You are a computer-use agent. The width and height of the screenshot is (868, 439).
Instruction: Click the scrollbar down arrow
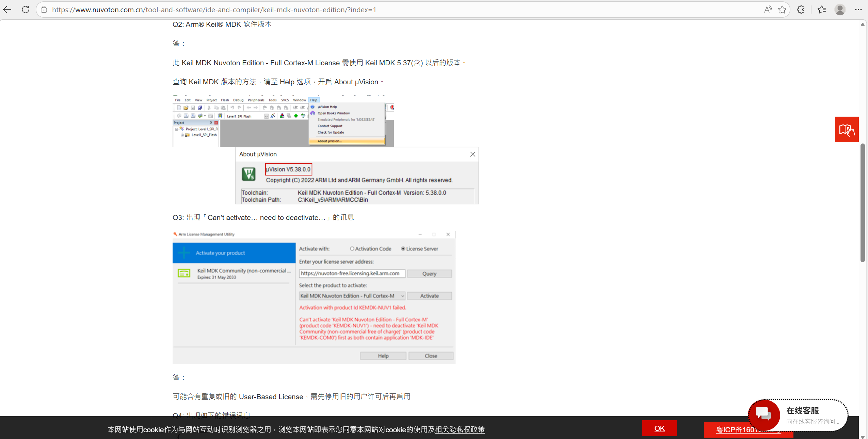pos(863,436)
